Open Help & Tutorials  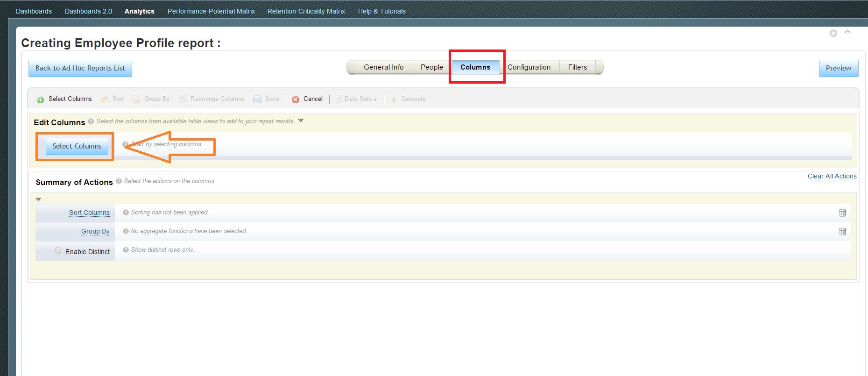[381, 11]
